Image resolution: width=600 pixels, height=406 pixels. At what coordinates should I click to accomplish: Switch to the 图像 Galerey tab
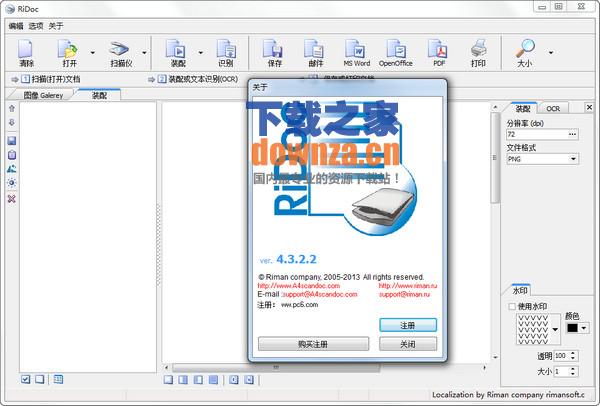coord(43,95)
